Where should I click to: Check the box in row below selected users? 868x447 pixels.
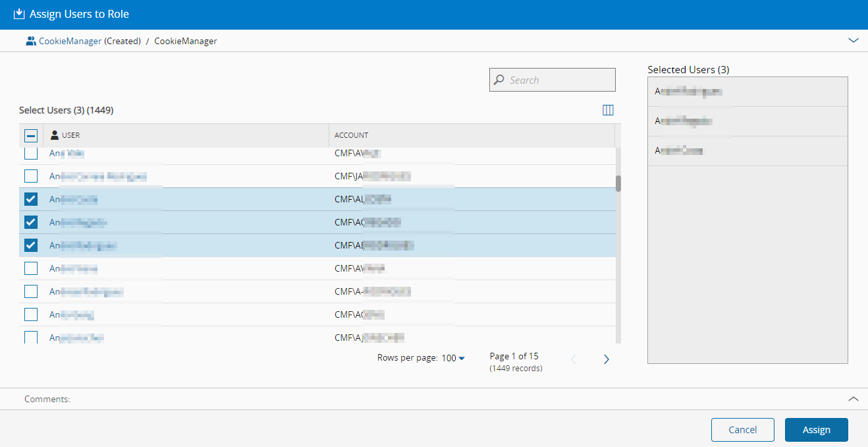point(31,268)
